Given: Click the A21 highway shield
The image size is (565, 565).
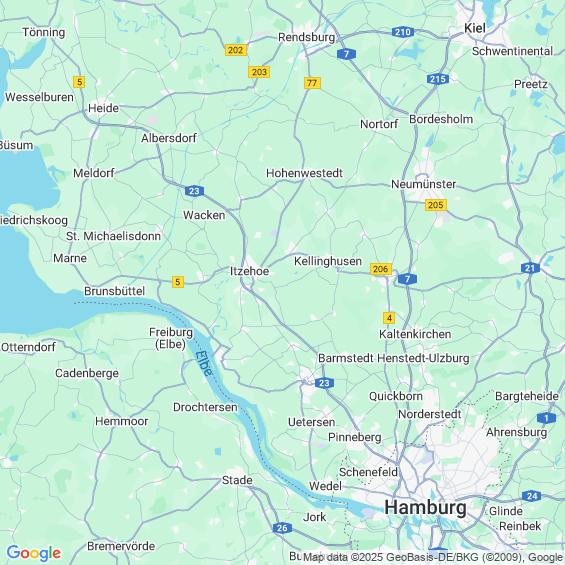Looking at the screenshot, I should point(530,268).
